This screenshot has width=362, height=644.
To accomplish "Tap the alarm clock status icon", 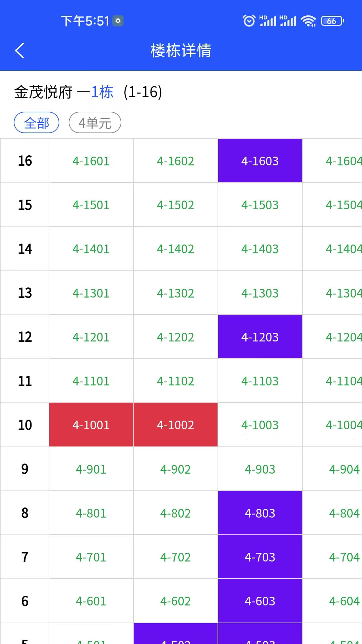I will 249,21.
